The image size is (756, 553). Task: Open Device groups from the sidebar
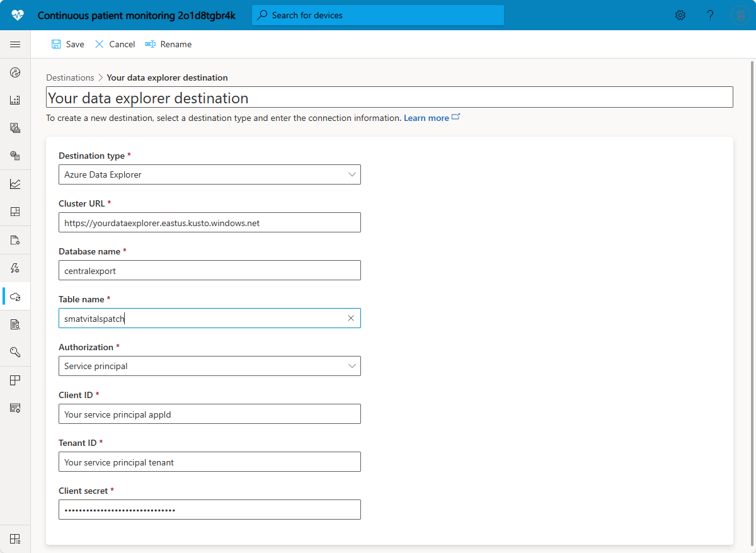click(x=15, y=156)
